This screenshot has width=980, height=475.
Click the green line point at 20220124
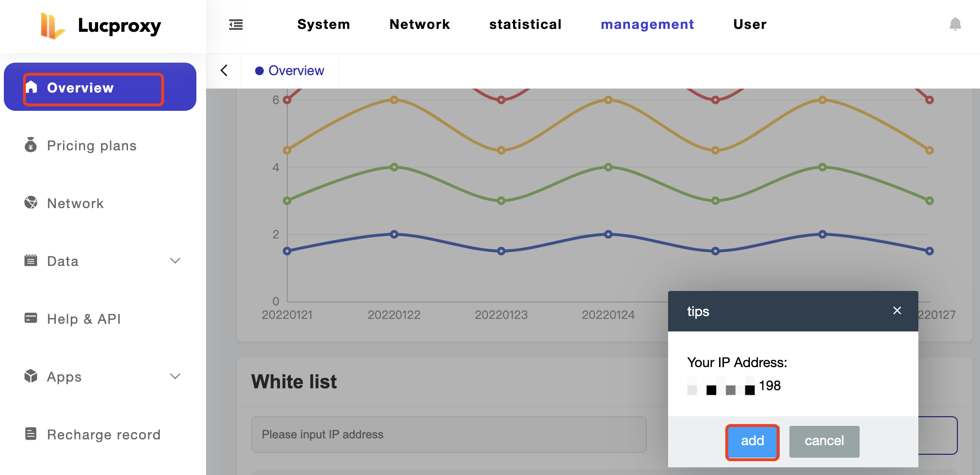click(608, 167)
